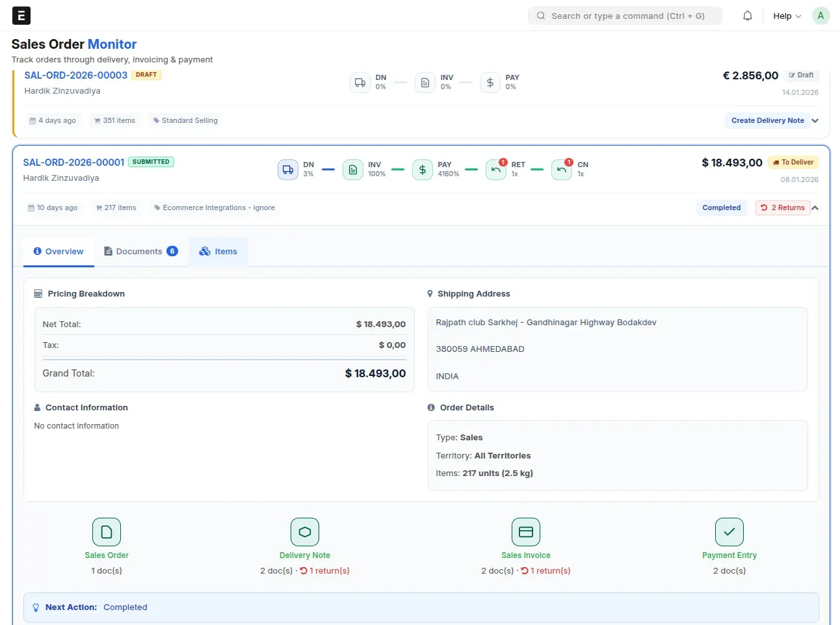
Task: Click the DRAFT status label
Action: [146, 75]
